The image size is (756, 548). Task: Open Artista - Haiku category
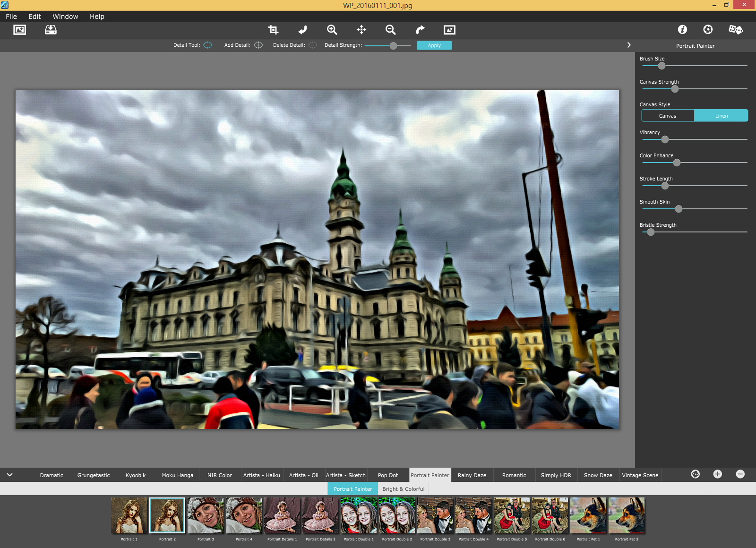(x=262, y=475)
